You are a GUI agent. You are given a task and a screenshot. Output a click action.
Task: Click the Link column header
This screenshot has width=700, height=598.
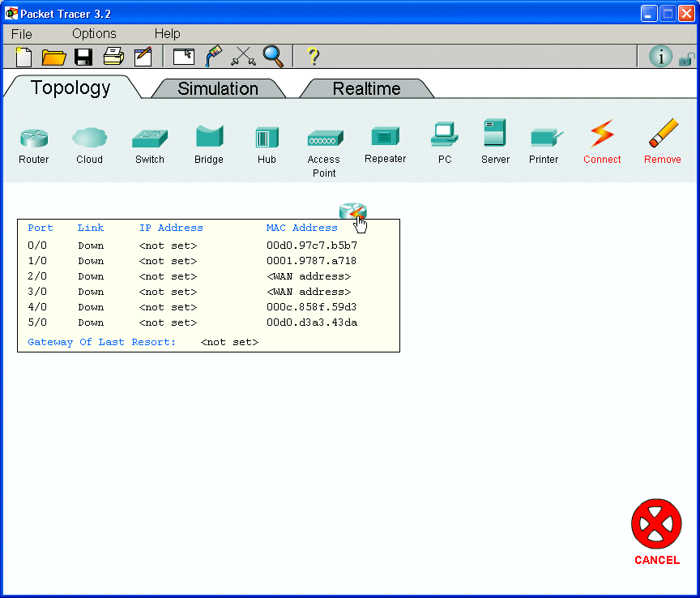click(x=91, y=228)
